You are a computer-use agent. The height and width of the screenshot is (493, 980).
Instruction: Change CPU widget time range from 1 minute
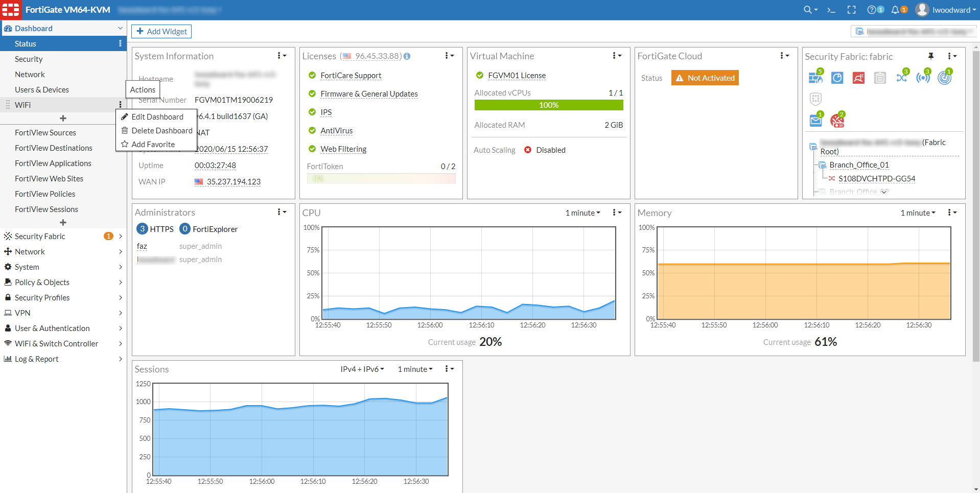pyautogui.click(x=582, y=213)
